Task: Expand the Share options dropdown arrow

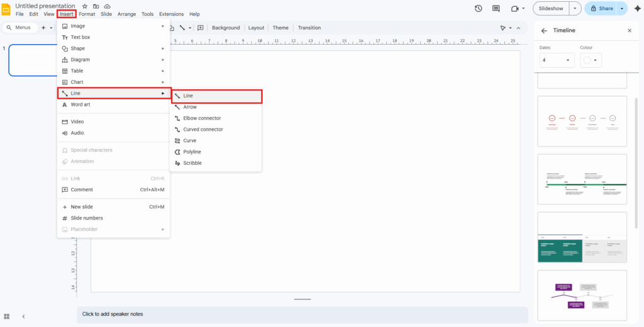Action: [623, 8]
